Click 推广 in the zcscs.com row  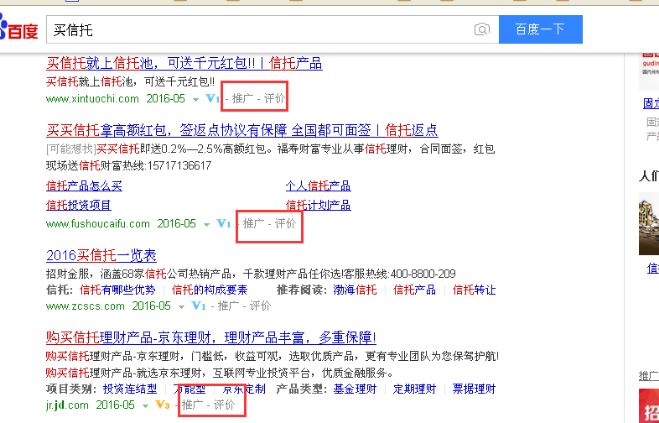228,306
